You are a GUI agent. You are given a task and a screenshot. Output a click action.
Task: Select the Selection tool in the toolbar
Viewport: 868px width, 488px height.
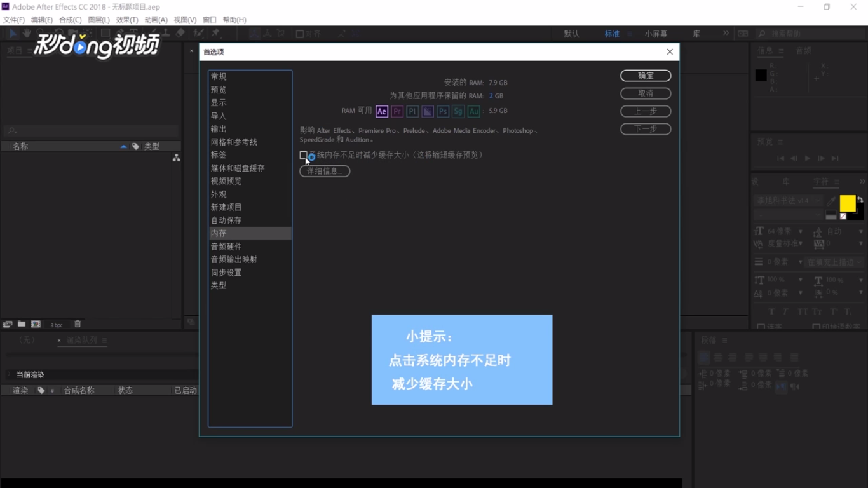pyautogui.click(x=13, y=33)
